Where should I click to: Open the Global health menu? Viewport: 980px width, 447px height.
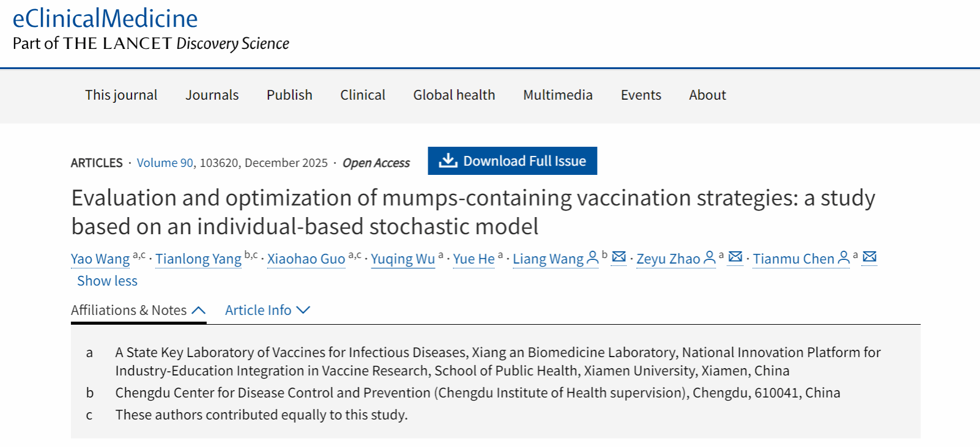tap(454, 95)
